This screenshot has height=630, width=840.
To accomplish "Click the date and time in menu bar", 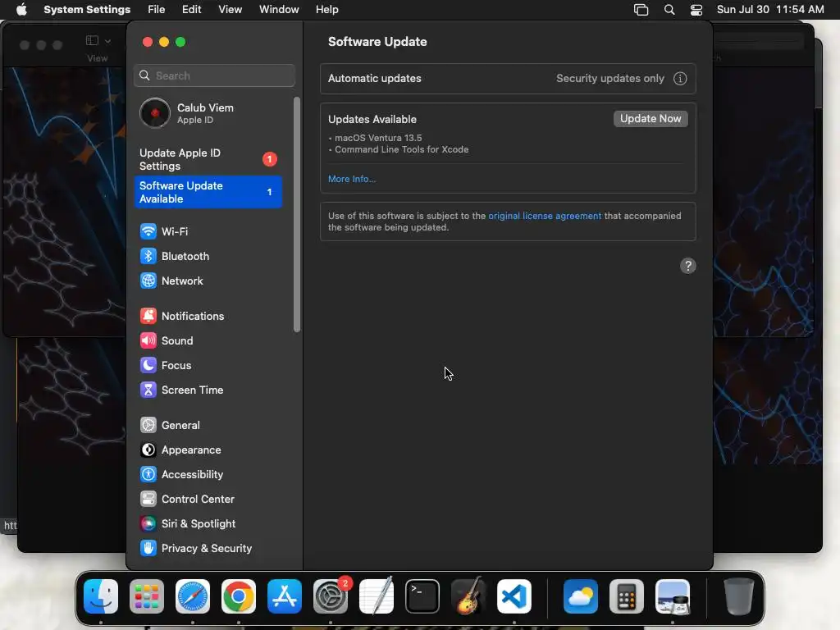I will coord(770,10).
